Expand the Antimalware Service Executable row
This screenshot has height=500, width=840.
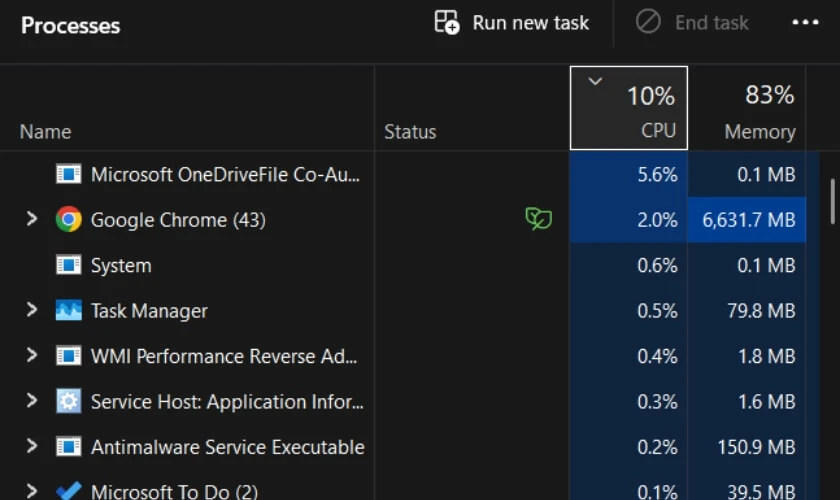pos(32,446)
